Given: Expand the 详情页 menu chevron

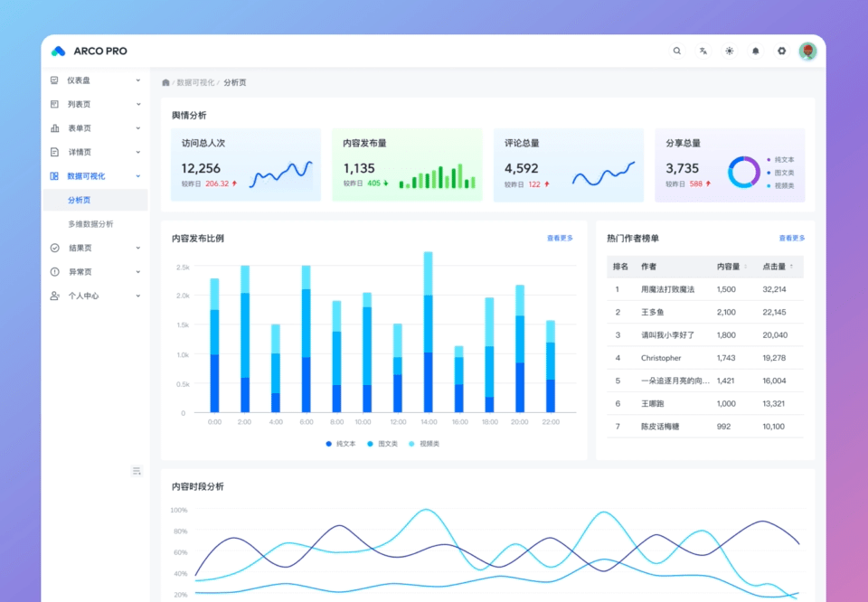Looking at the screenshot, I should (x=137, y=152).
